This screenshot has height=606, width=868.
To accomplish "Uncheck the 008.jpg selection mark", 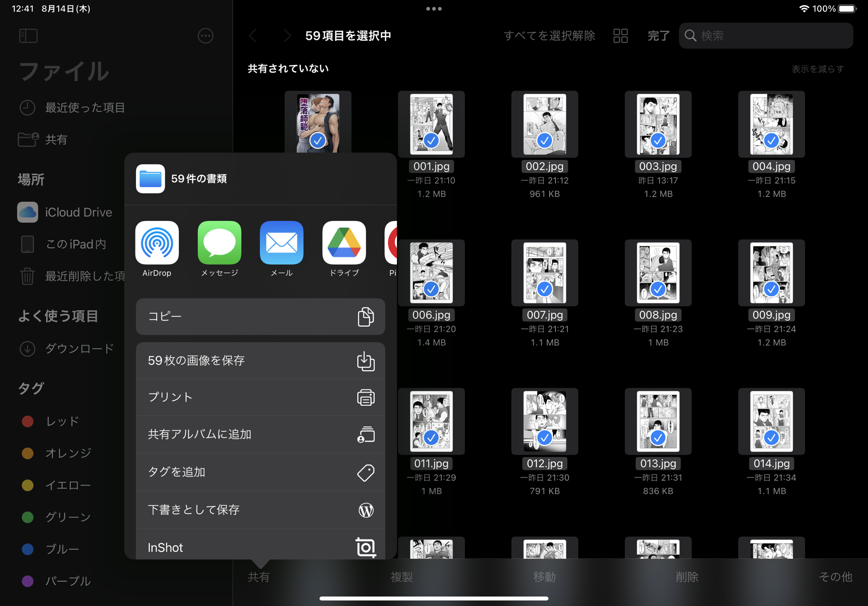I will click(658, 289).
